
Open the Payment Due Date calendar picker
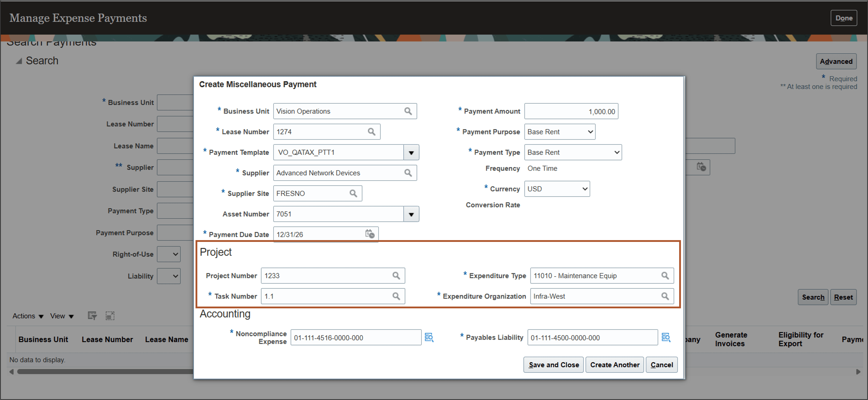pyautogui.click(x=370, y=234)
